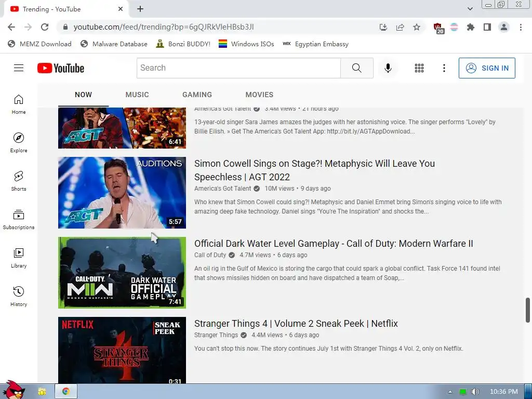Go forward in the browser
532x399 pixels.
[28, 27]
